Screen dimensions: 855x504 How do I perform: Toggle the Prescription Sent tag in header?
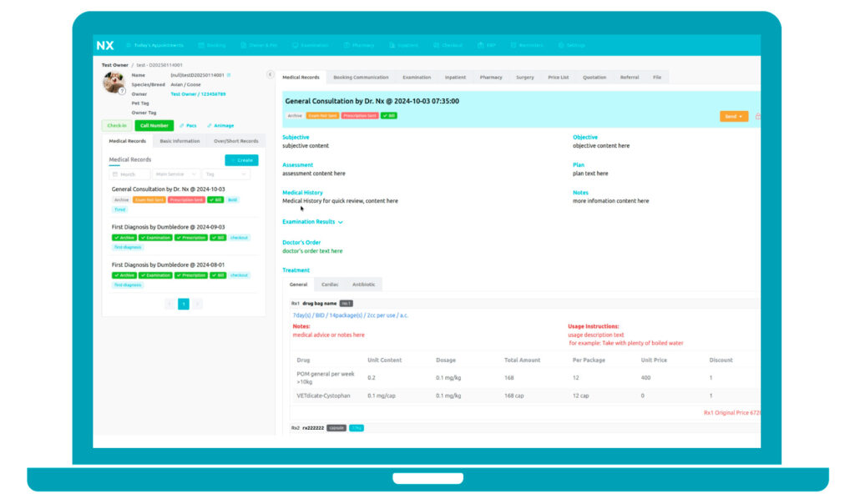359,116
